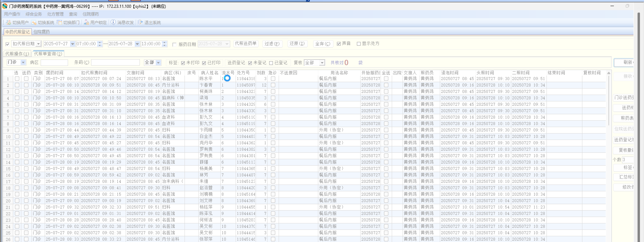Click the 复核撤销 button in right panel
This screenshot has height=242, width=644.
click(624, 150)
